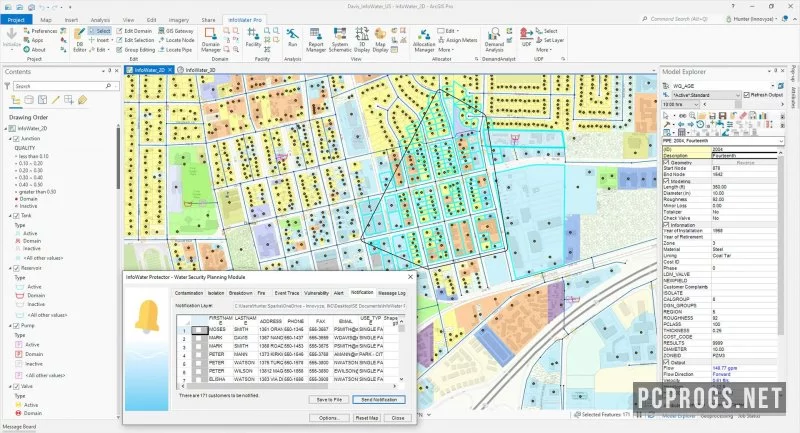Image resolution: width=800 pixels, height=433 pixels.
Task: Toggle the Tank layer checkbox
Action: tap(16, 215)
